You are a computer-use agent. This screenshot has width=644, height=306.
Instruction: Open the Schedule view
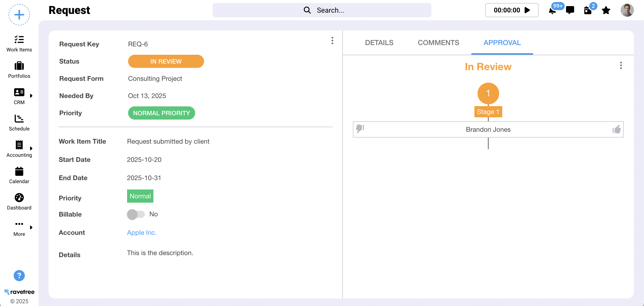(19, 123)
